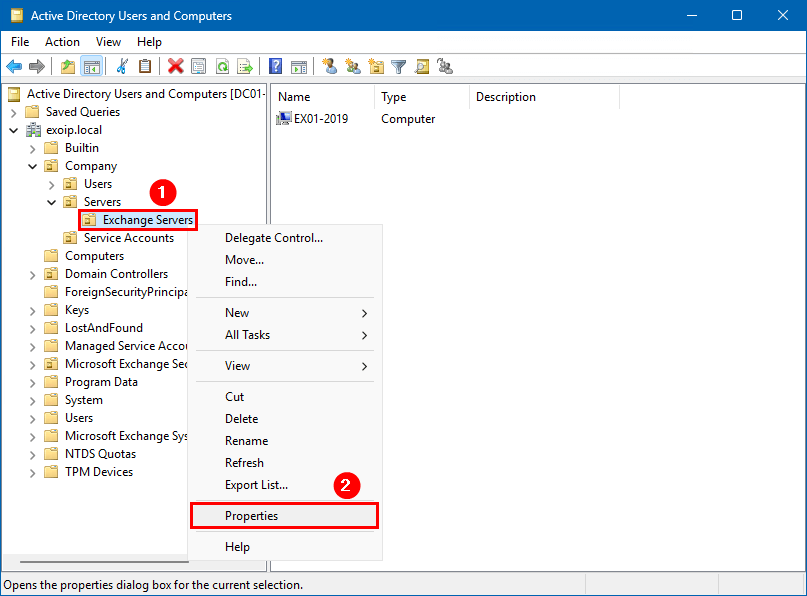Click the Find objects toolbar icon

coord(422,67)
